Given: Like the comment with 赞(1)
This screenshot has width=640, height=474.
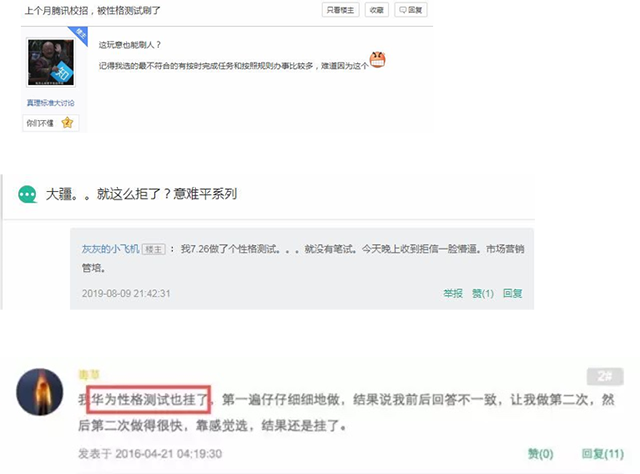Looking at the screenshot, I should click(x=483, y=293).
